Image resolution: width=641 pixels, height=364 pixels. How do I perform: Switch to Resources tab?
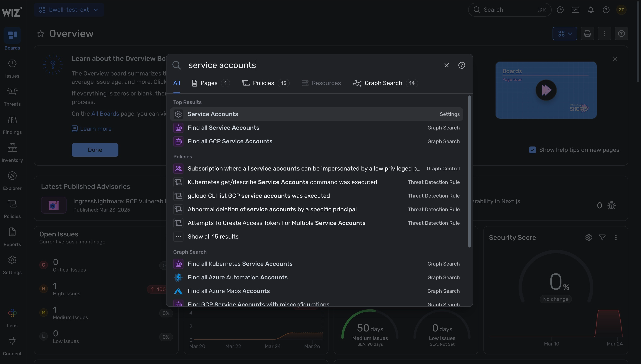321,83
